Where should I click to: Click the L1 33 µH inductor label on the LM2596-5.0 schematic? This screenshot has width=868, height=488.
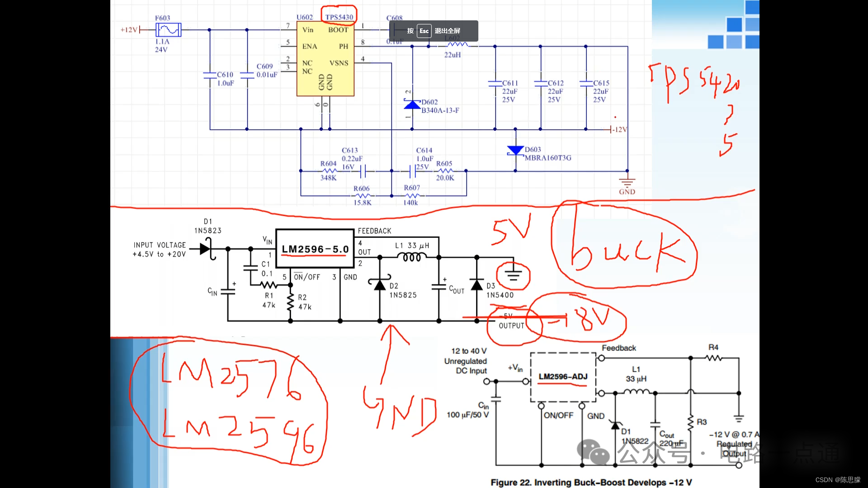tap(412, 246)
